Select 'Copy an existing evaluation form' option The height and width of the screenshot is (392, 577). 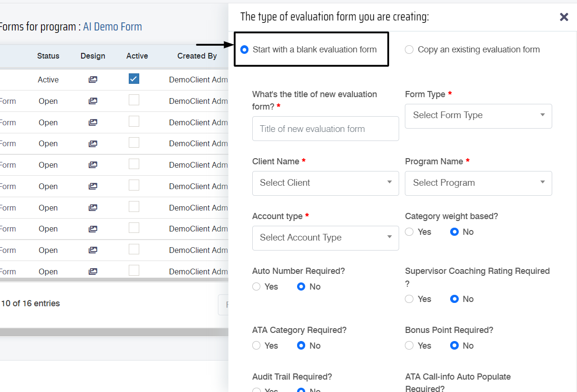409,50
